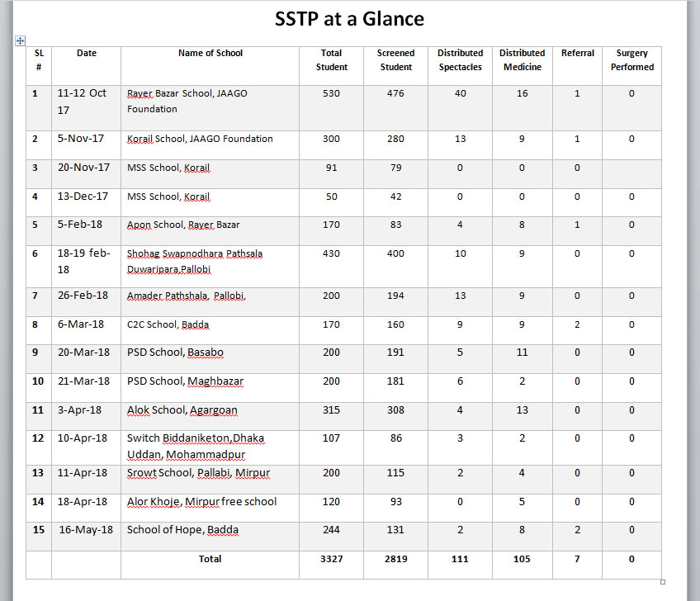Click the Total Student value 107
The image size is (700, 601).
point(331,438)
